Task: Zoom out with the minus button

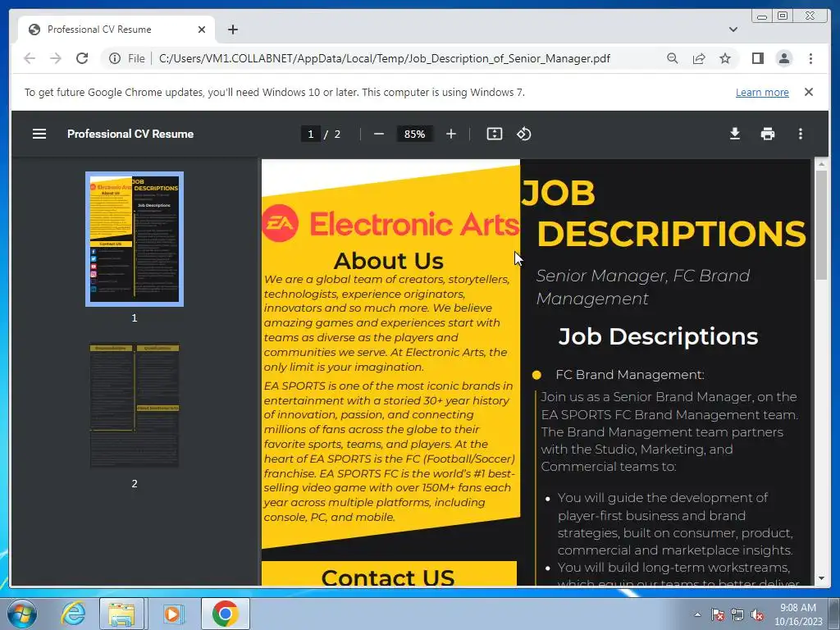Action: pos(379,134)
